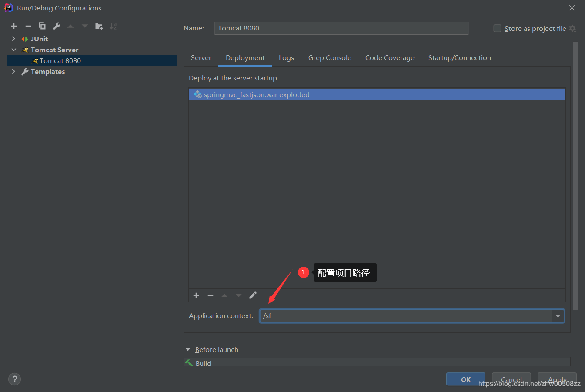The image size is (585, 392).
Task: Add deployment artifact plus icon
Action: [x=196, y=295]
